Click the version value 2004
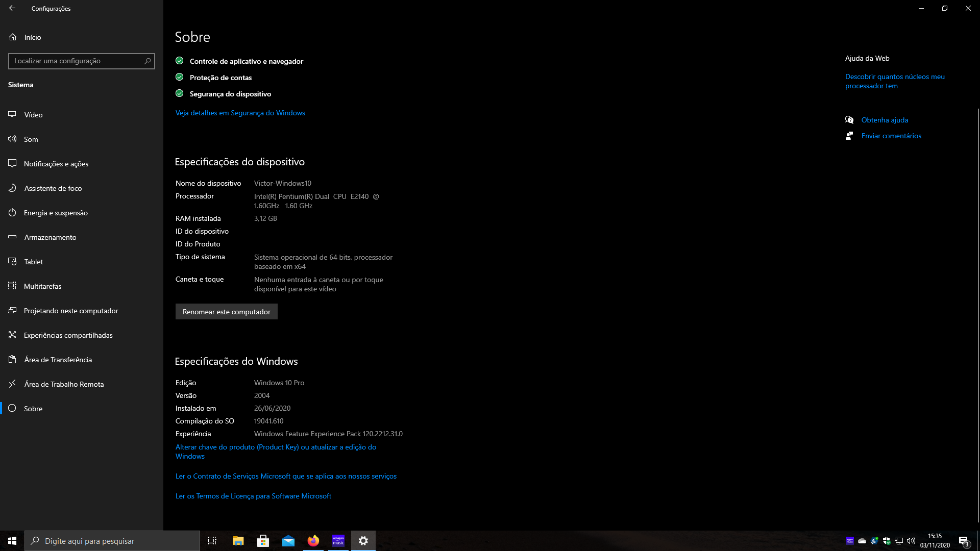Screen dimensions: 980x551 (262, 395)
